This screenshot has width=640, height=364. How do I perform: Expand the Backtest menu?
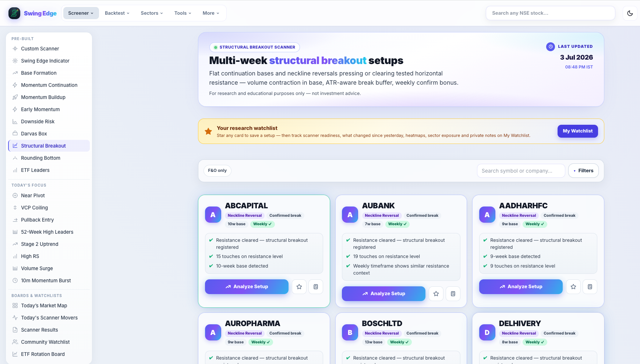click(x=117, y=13)
